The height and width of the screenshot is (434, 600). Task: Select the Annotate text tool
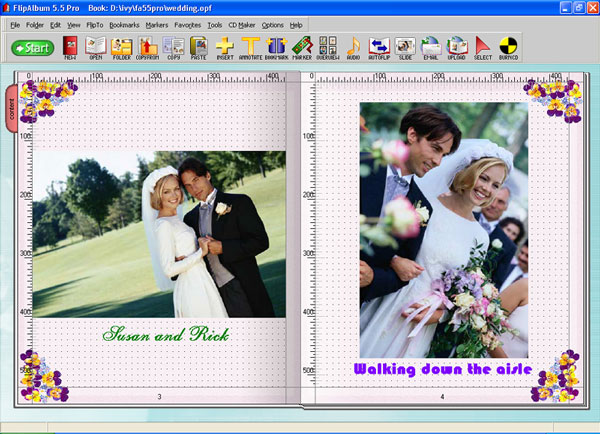coord(251,48)
